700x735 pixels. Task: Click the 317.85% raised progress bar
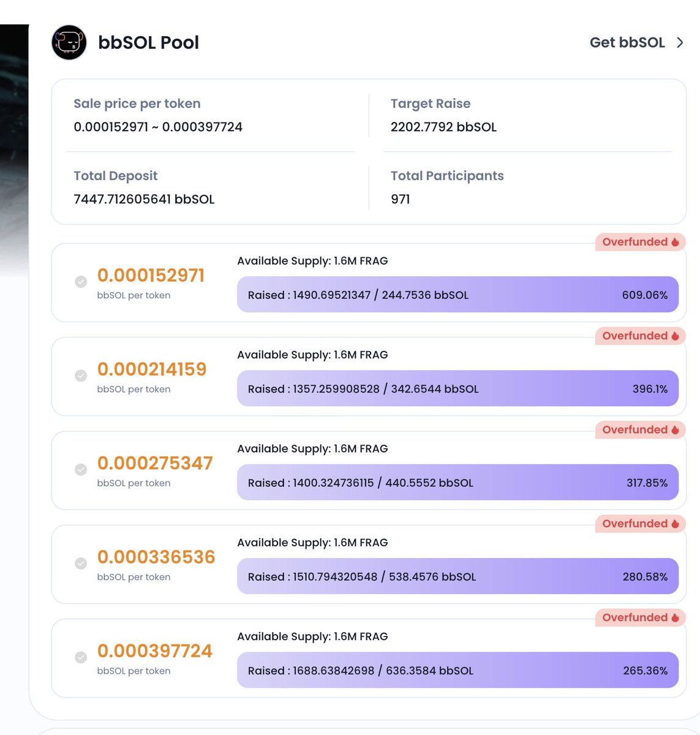coord(457,483)
